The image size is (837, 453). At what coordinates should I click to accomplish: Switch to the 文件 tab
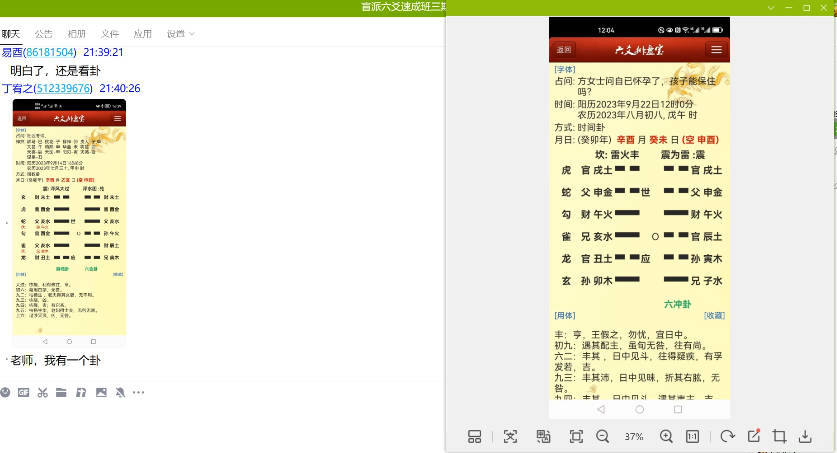110,34
